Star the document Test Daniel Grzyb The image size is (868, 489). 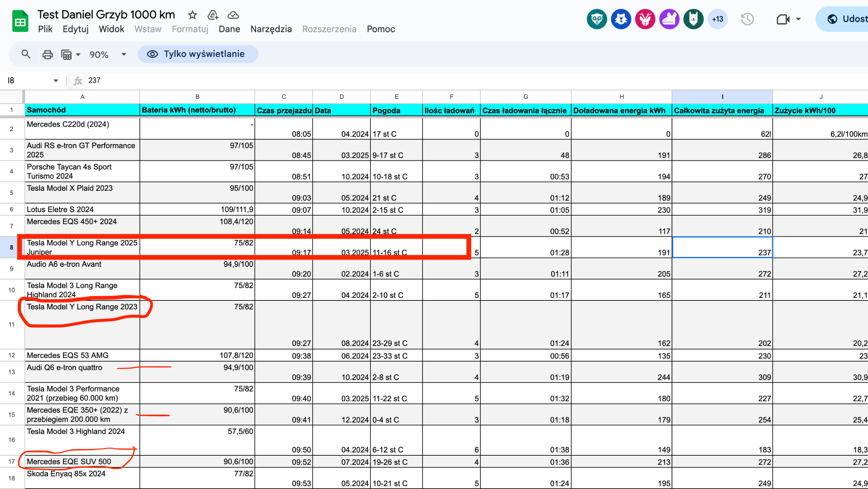pyautogui.click(x=192, y=15)
